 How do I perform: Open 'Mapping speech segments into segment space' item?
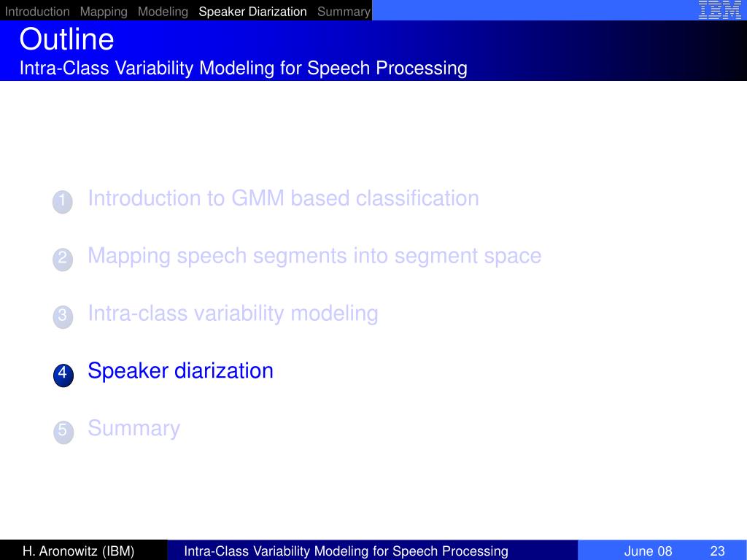tap(314, 256)
